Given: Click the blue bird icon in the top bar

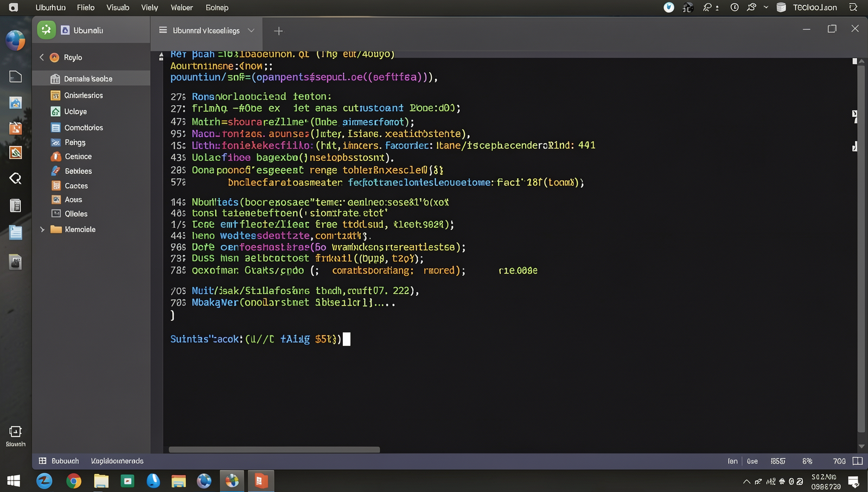Looking at the screenshot, I should (x=669, y=7).
